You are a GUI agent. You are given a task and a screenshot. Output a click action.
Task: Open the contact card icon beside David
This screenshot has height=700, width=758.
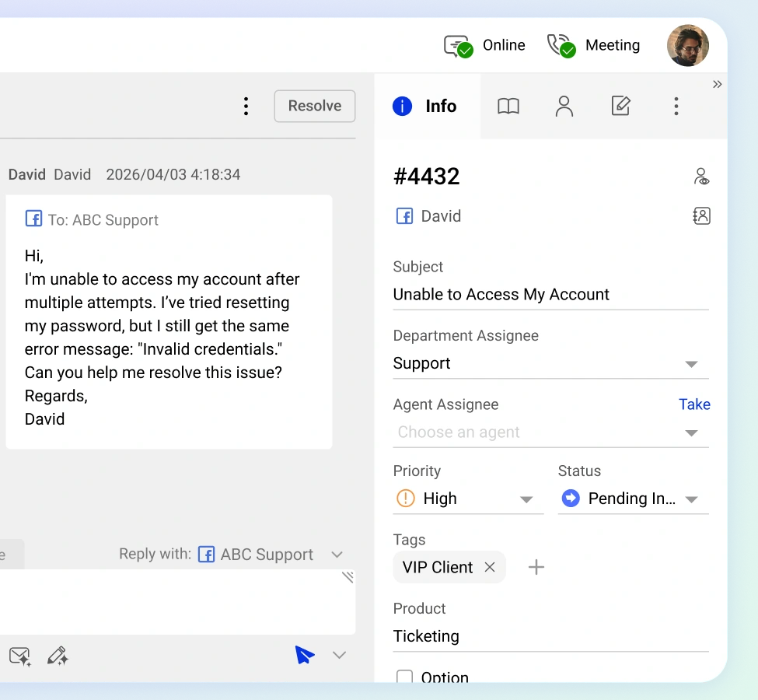pyautogui.click(x=701, y=215)
